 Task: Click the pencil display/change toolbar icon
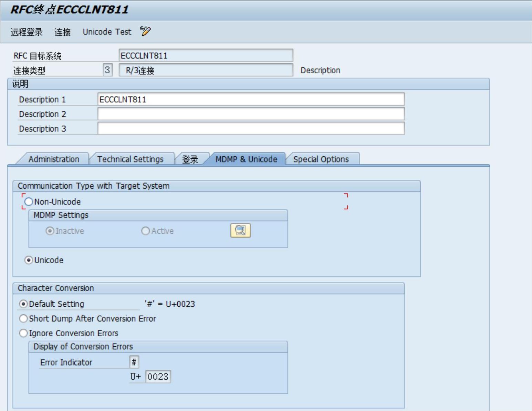click(145, 31)
